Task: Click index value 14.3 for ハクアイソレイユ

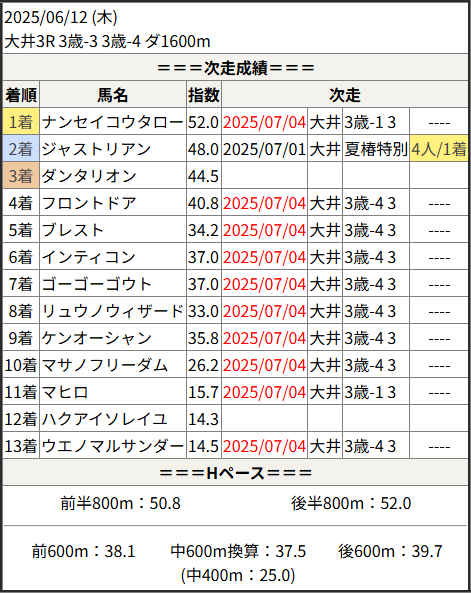Action: click(x=204, y=419)
